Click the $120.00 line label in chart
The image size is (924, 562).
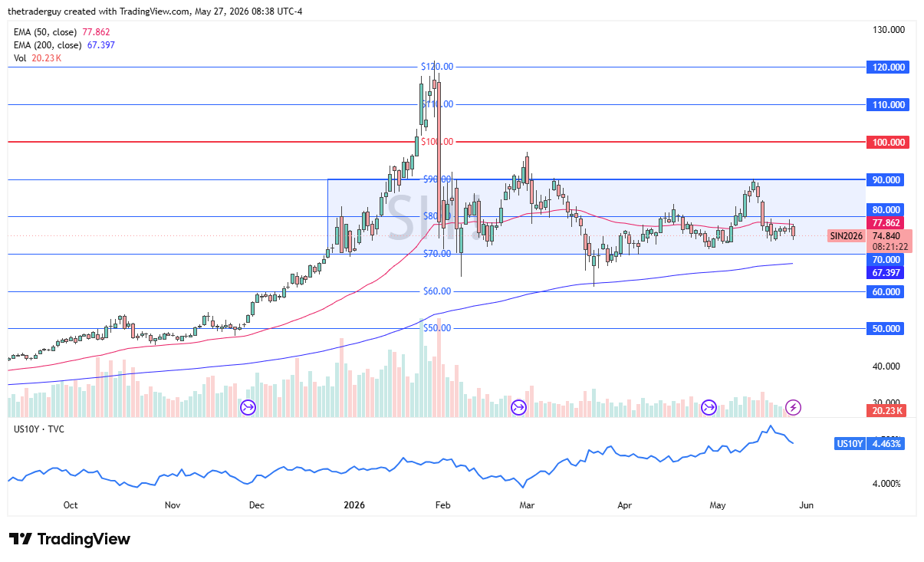click(x=437, y=67)
